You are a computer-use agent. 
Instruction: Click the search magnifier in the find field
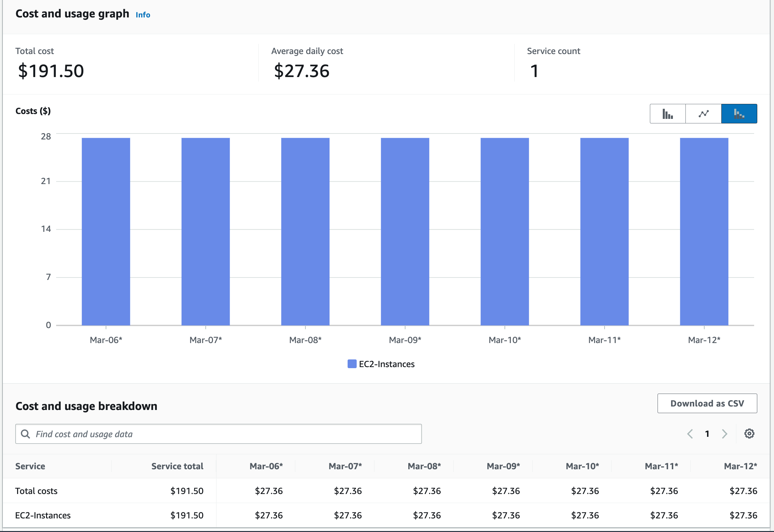[25, 434]
